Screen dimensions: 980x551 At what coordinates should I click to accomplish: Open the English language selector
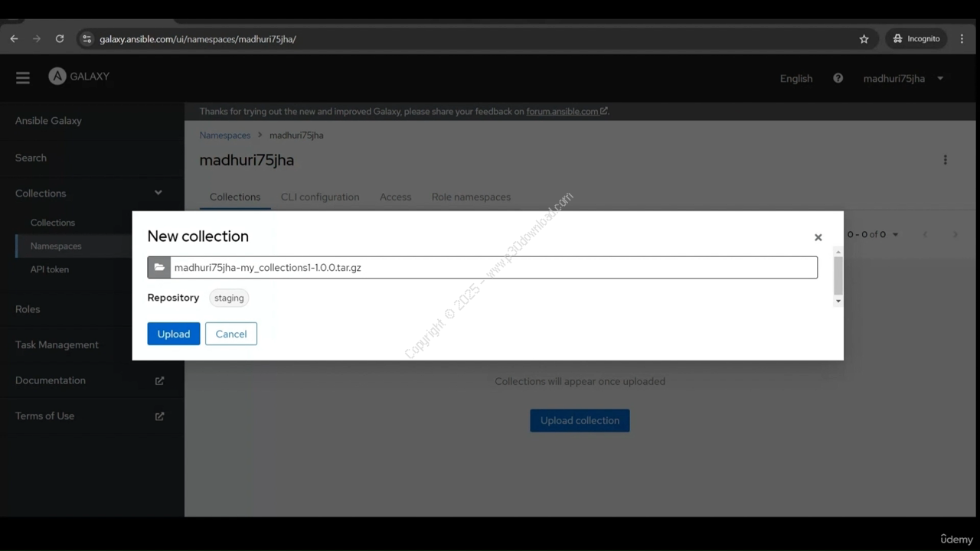796,79
